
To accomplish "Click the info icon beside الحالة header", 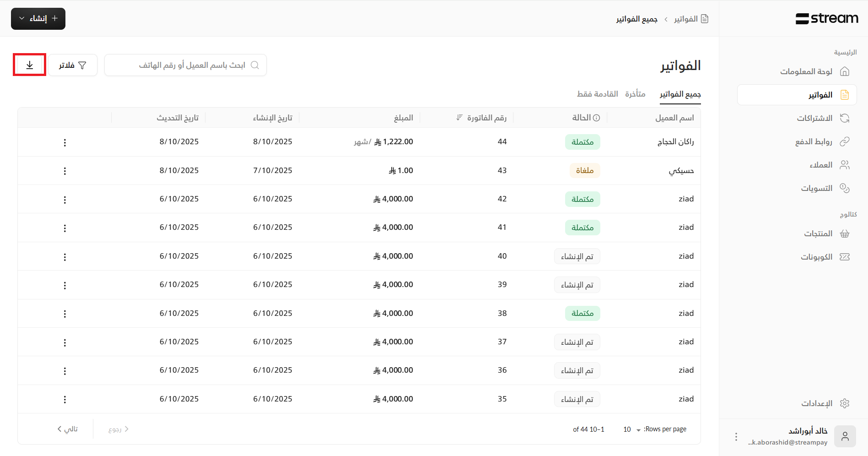I will 596,118.
